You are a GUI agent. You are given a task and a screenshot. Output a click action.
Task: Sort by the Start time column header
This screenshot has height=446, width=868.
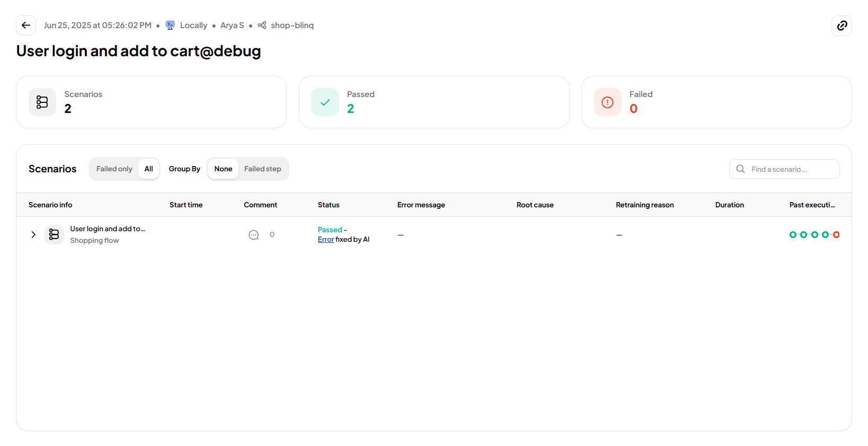point(186,205)
